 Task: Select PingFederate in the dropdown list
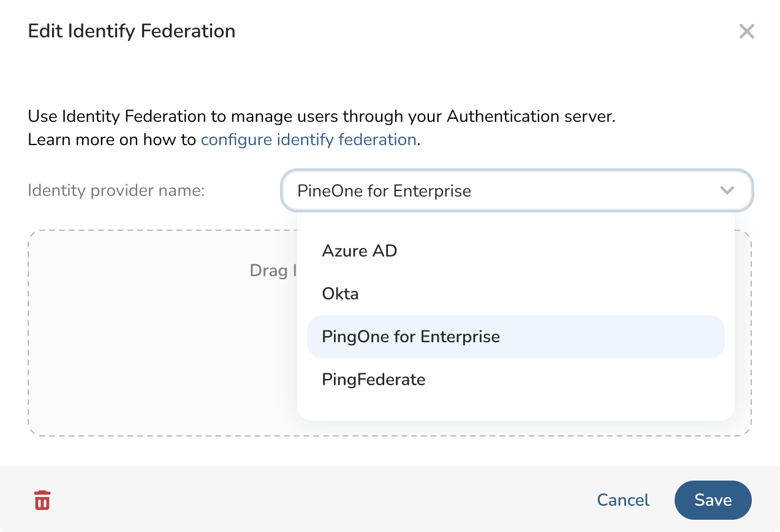click(x=374, y=380)
